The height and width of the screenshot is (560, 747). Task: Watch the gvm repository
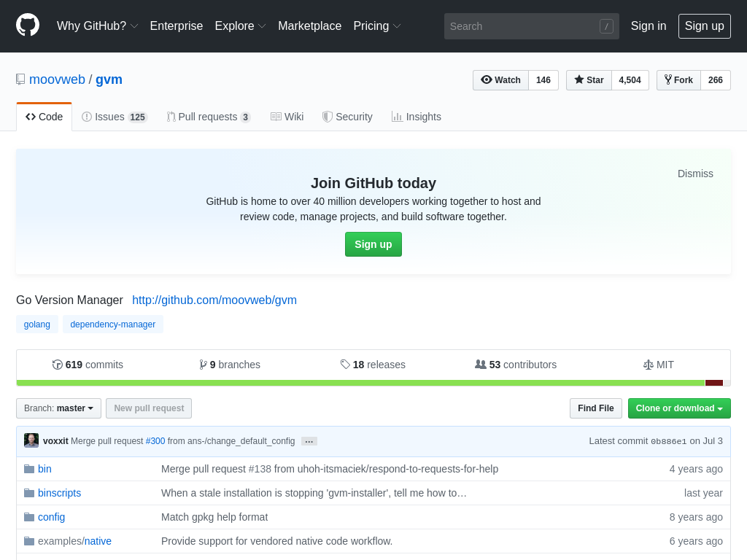pyautogui.click(x=500, y=80)
